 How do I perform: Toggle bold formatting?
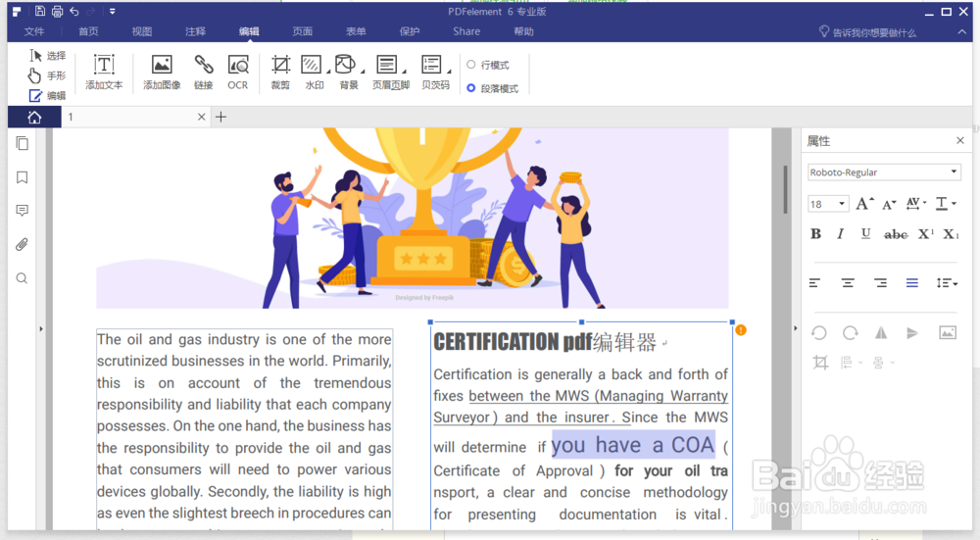815,234
